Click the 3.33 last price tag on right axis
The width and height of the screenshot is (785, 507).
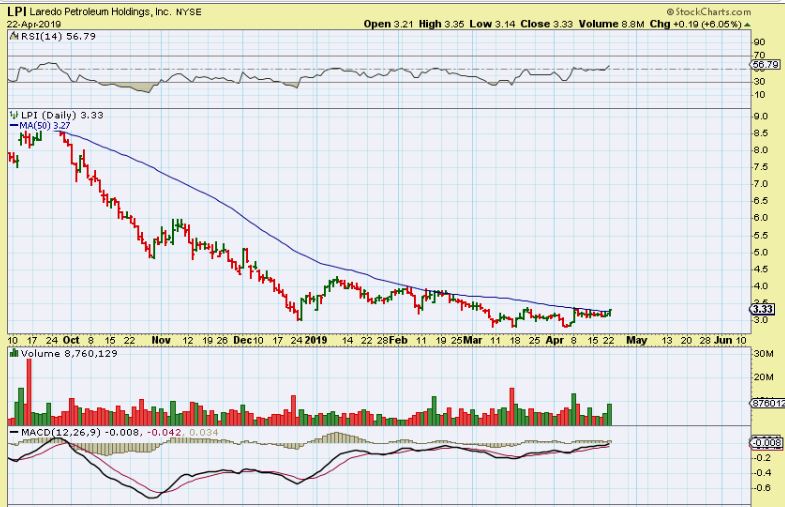[x=763, y=309]
